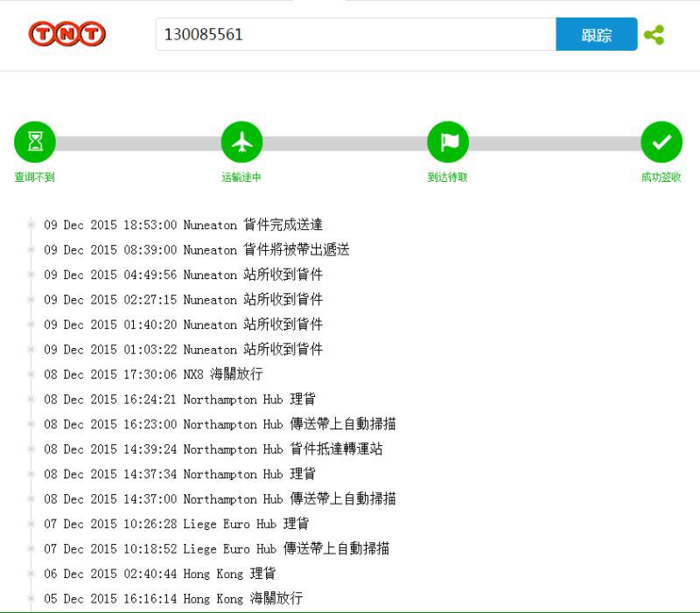Select the 08:39:00 Nuneaton delivery dispatch entry

coord(197,250)
